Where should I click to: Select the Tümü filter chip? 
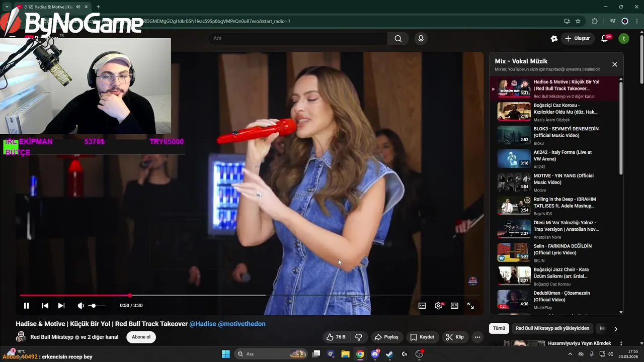[499, 328]
